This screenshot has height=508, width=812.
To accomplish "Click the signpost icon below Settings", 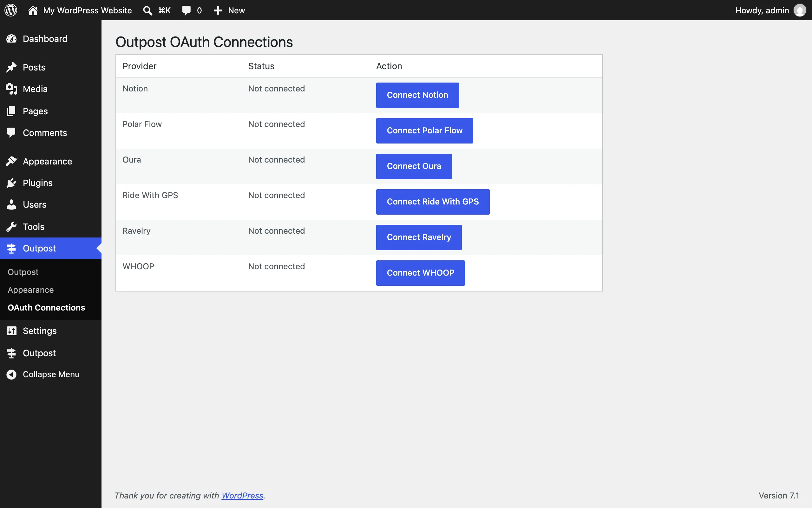I will click(11, 353).
